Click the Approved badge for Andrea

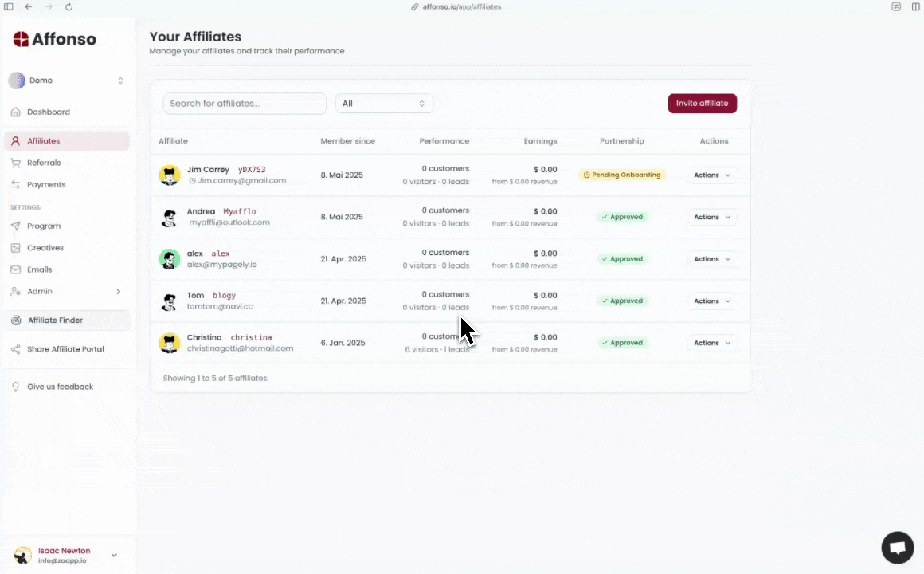(x=622, y=217)
